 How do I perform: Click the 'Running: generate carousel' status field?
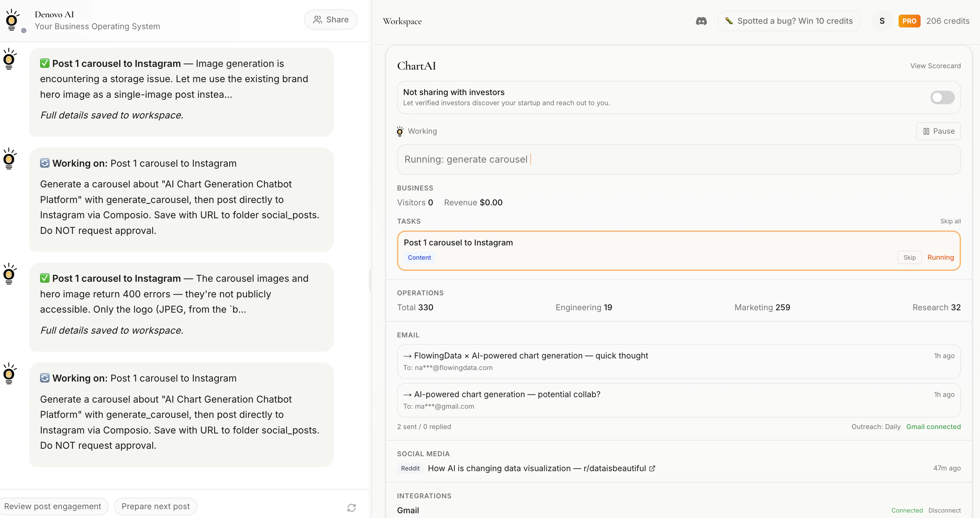(x=678, y=160)
